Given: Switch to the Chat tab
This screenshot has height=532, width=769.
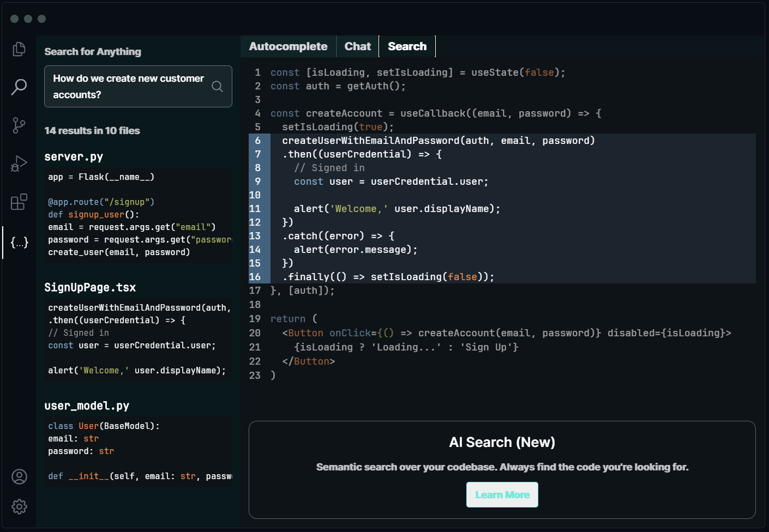Looking at the screenshot, I should click(358, 46).
